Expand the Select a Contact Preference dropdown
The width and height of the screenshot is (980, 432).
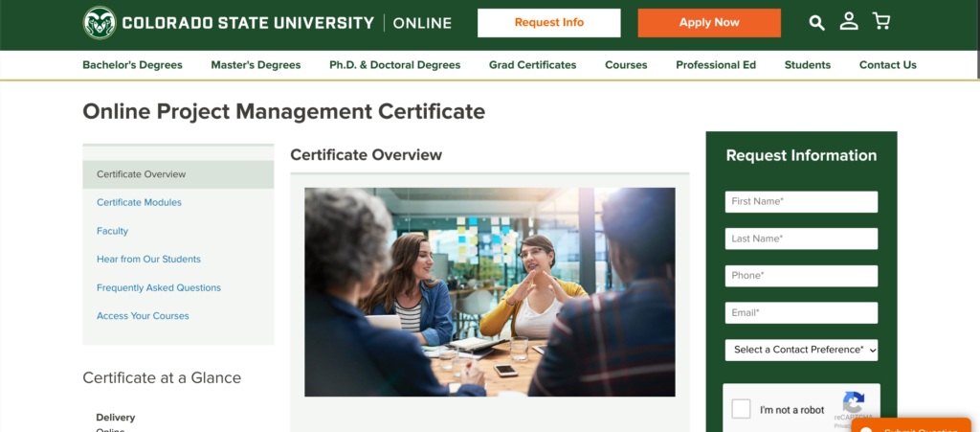[x=801, y=350]
